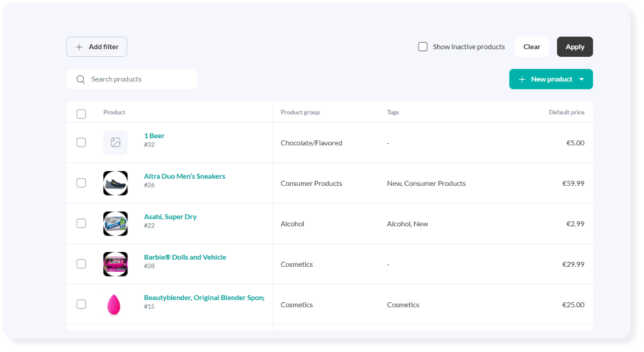The height and width of the screenshot is (352, 644).
Task: Open Beautyblender, Original Blender Sponge product
Action: [x=204, y=298]
